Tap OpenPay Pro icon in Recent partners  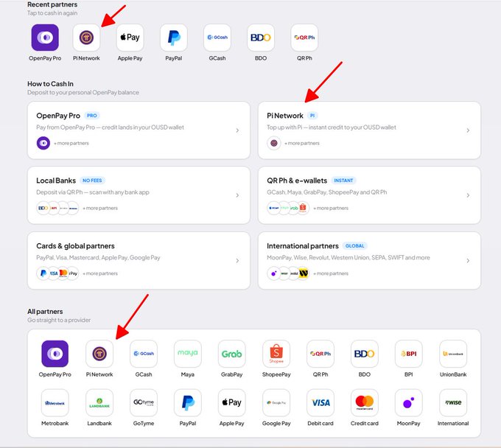(45, 38)
